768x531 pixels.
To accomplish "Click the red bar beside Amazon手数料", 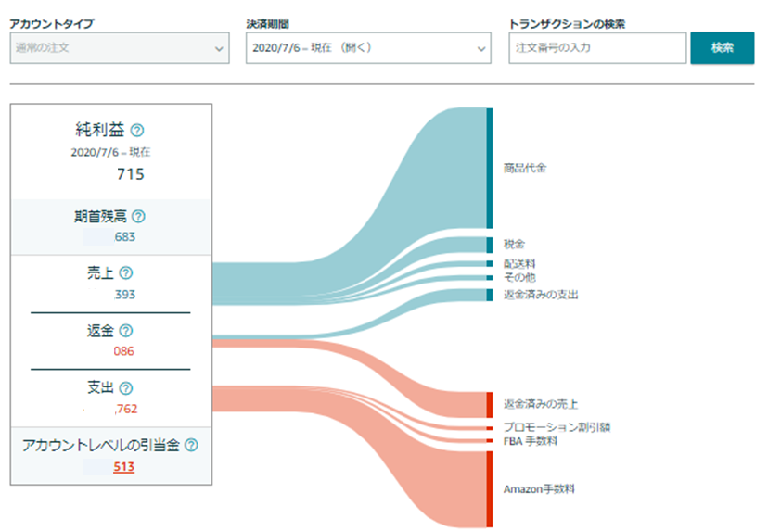I will pyautogui.click(x=490, y=489).
